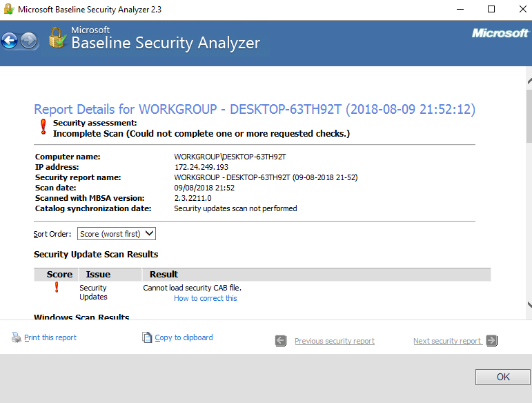532x403 pixels.
Task: Click 'Cannot load security CAB file.' result
Action: pyautogui.click(x=192, y=288)
